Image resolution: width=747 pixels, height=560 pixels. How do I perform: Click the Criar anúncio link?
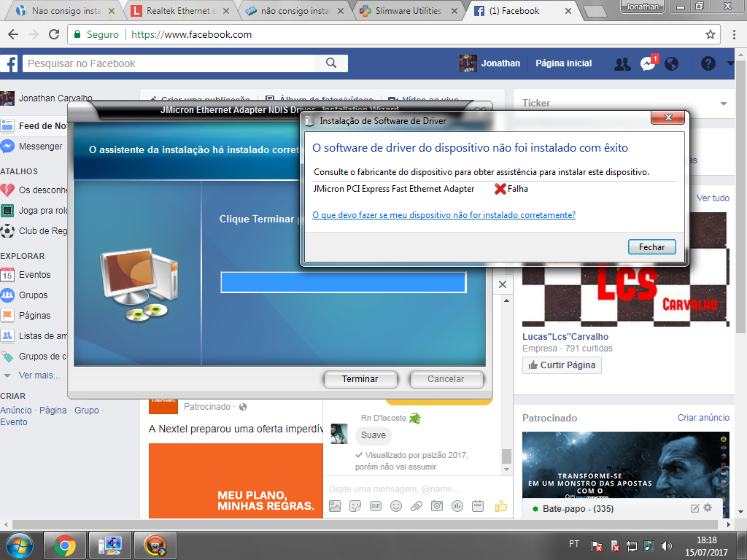703,418
